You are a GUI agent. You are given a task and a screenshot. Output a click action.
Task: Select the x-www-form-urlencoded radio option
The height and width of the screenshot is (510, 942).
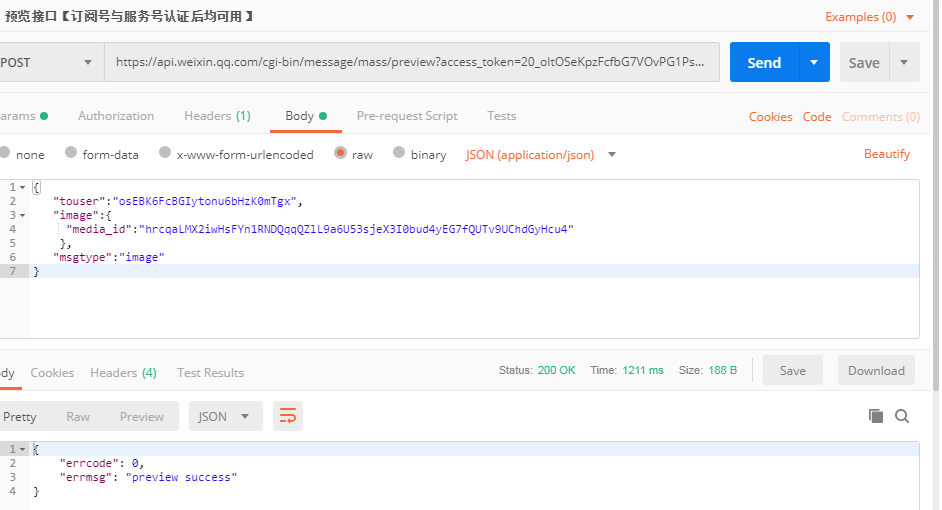[x=166, y=154]
